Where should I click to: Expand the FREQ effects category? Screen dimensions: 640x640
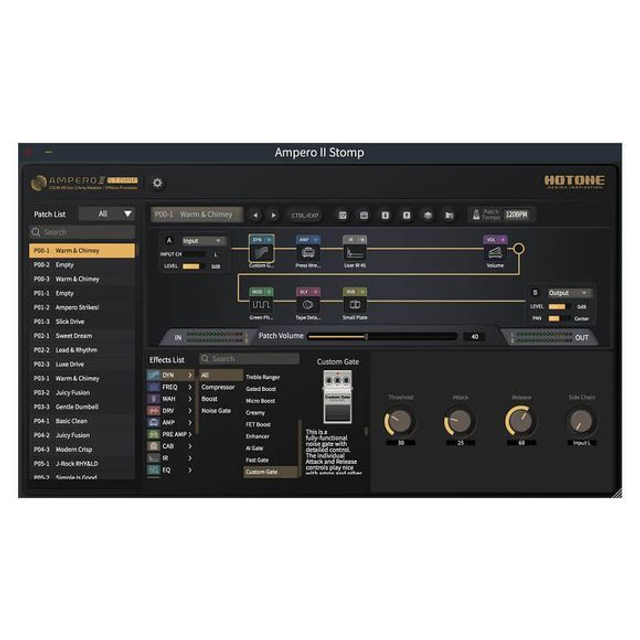click(170, 387)
